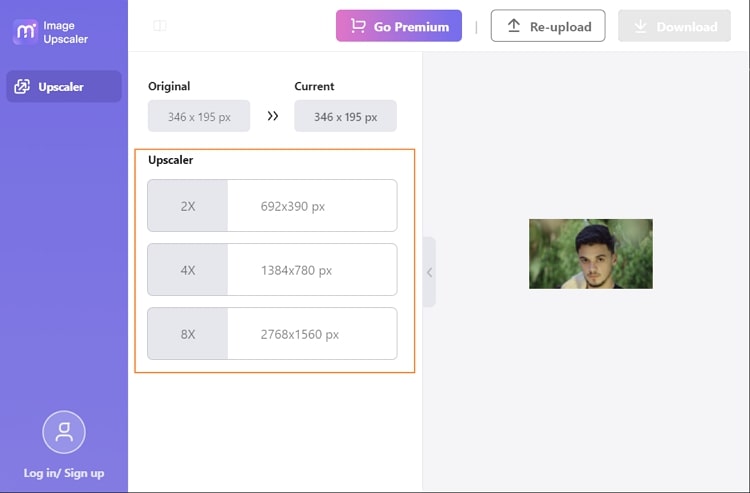Viewport: 750px width, 493px height.
Task: Click the user profile avatar icon
Action: pyautogui.click(x=64, y=432)
